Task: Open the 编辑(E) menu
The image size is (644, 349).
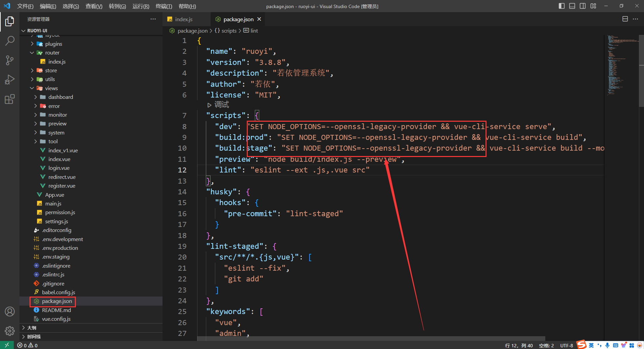Action: click(x=48, y=6)
